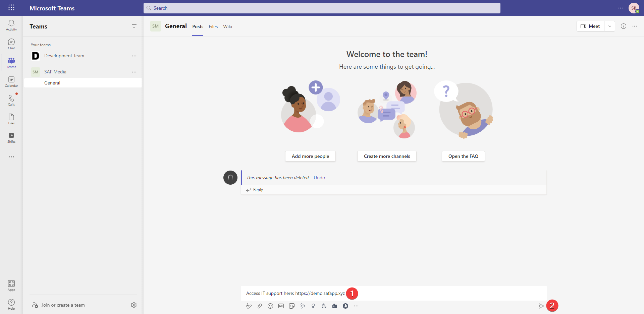Screen dimensions: 644x314
Task: Open Help in the sidebar
Action: click(x=11, y=304)
